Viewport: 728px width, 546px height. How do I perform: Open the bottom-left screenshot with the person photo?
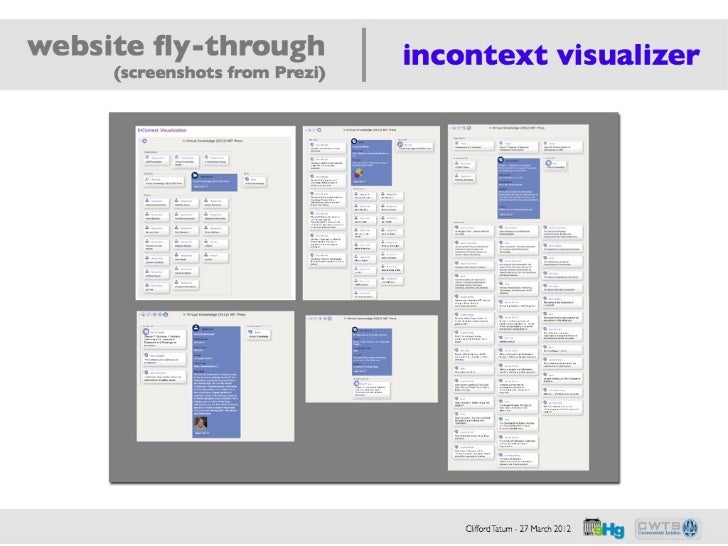[x=215, y=376]
